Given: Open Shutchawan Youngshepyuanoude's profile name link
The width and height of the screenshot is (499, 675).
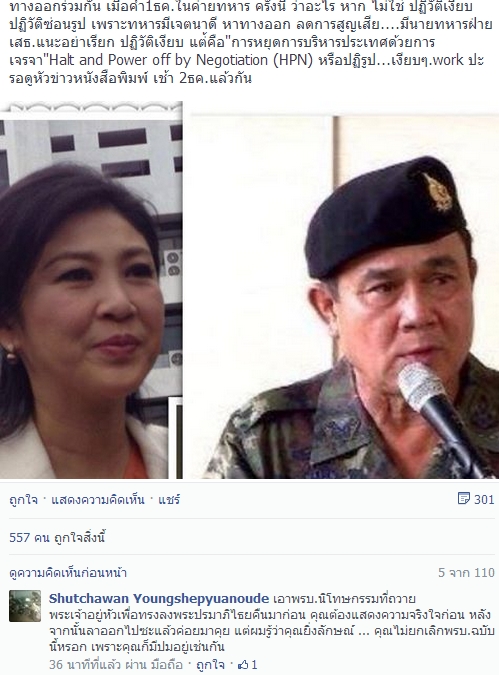Looking at the screenshot, I should coord(159,598).
